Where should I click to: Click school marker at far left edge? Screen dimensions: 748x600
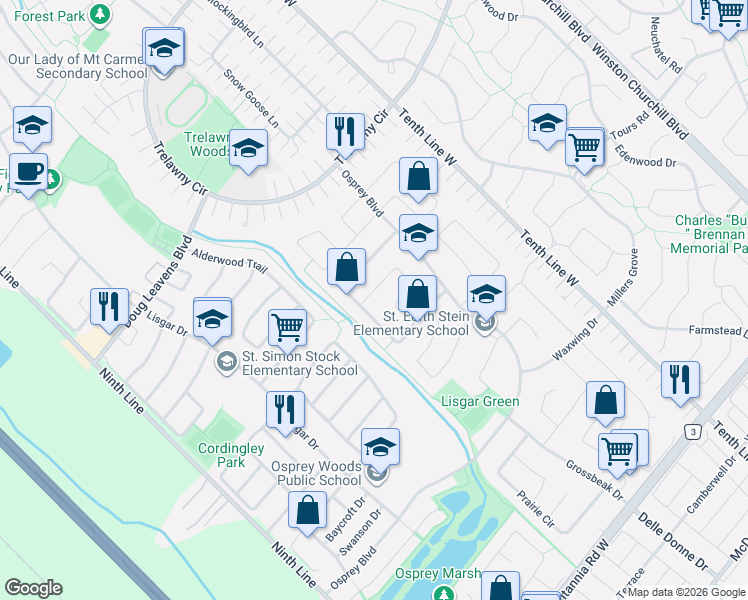tap(32, 126)
